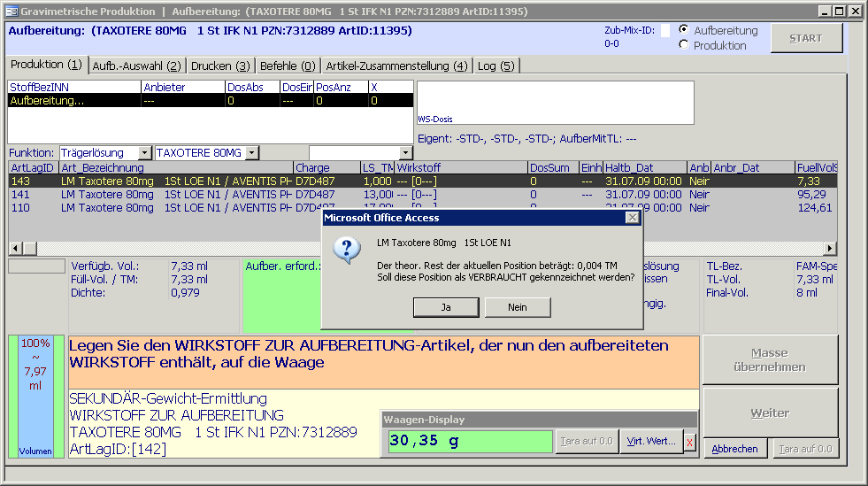Click the DosAbs column header

click(252, 87)
